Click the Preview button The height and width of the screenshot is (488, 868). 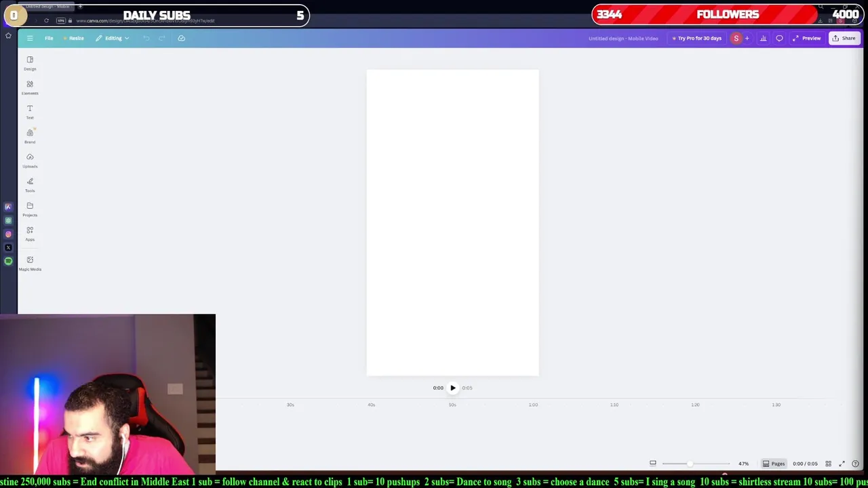click(807, 39)
